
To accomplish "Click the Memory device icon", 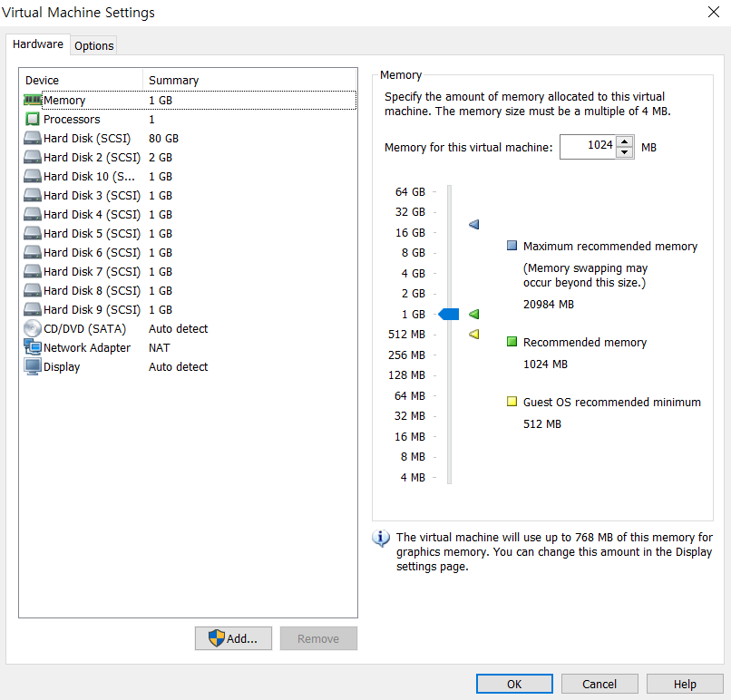I will (32, 101).
